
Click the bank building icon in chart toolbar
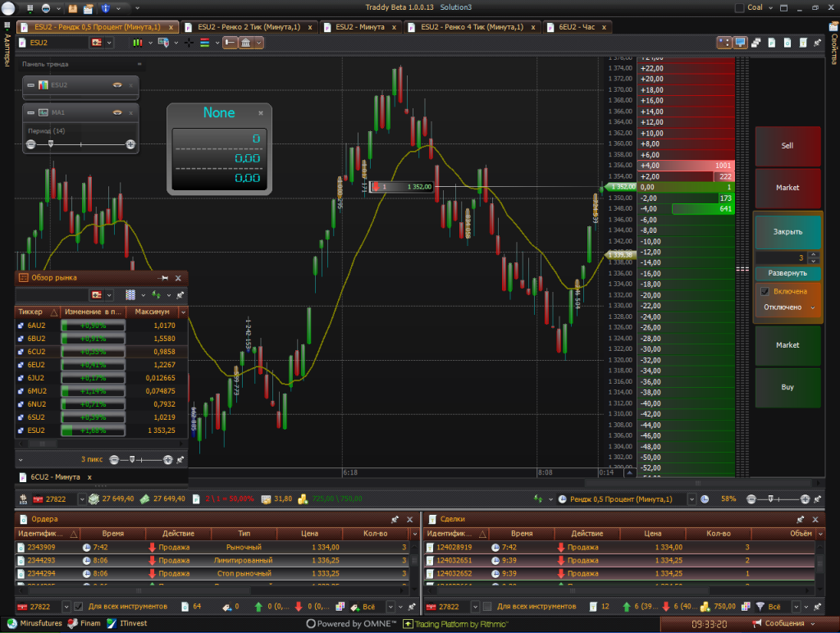point(246,42)
